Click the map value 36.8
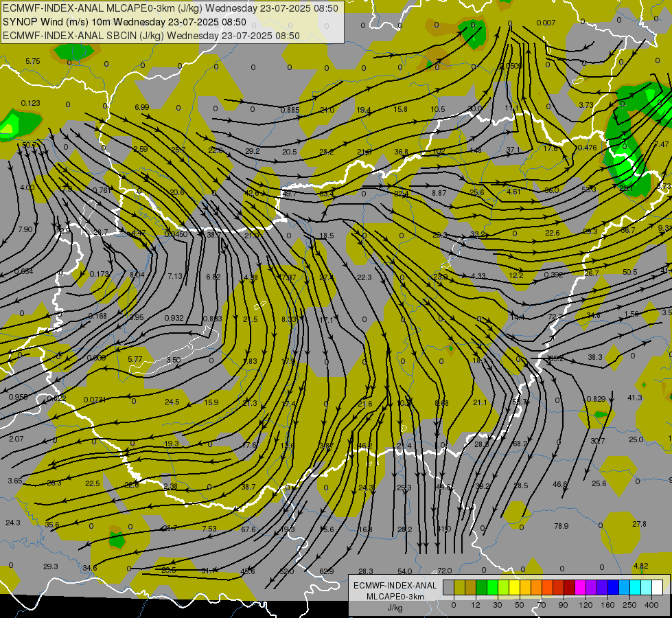This screenshot has width=672, height=618. tap(401, 152)
